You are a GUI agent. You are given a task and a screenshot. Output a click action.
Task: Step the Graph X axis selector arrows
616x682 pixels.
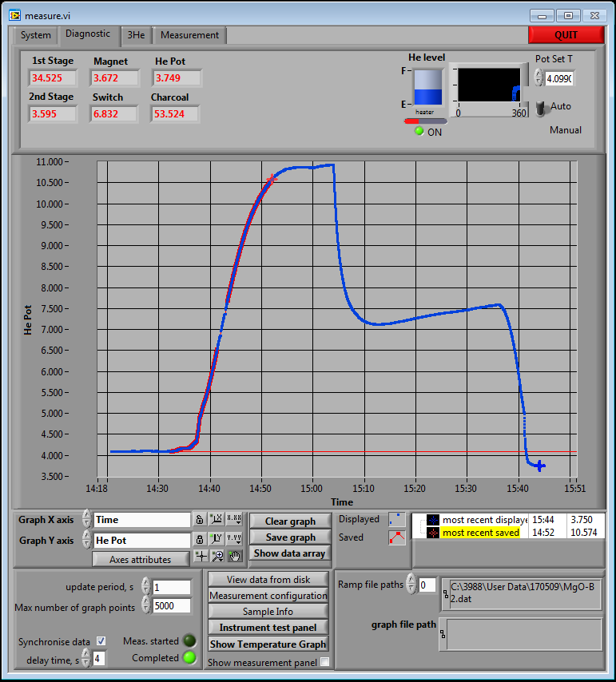coord(86,519)
